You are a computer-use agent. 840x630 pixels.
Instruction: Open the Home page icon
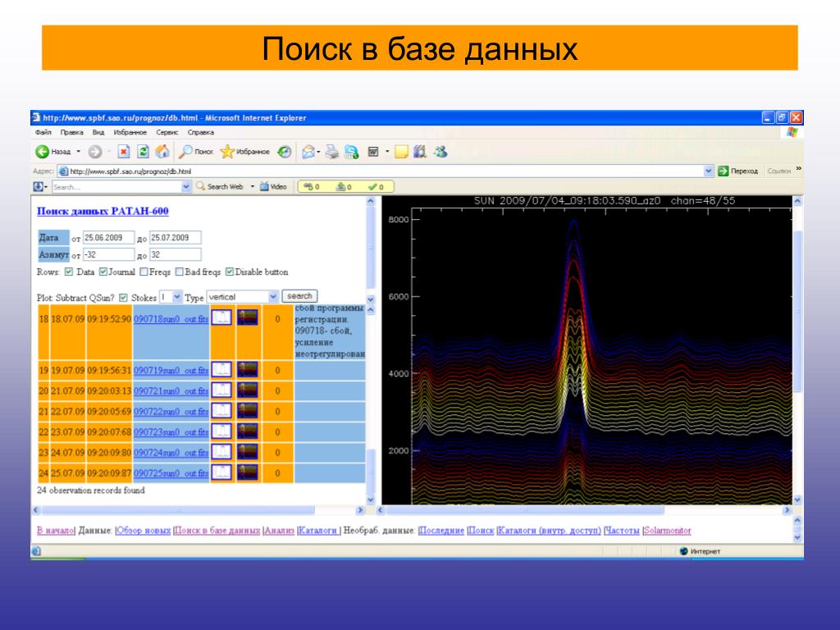click(x=162, y=152)
